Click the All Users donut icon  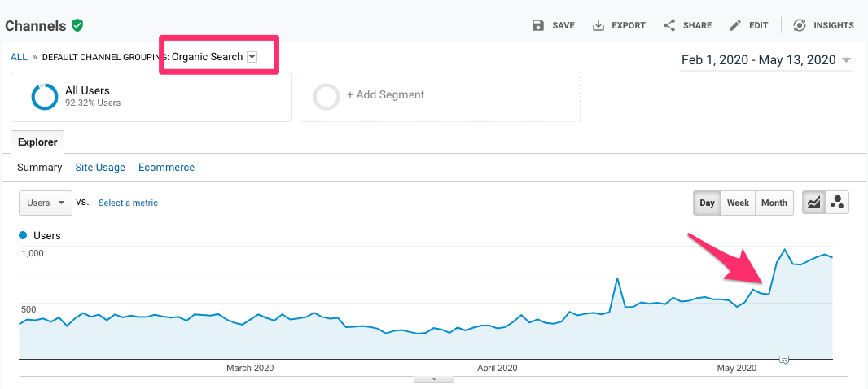click(44, 97)
